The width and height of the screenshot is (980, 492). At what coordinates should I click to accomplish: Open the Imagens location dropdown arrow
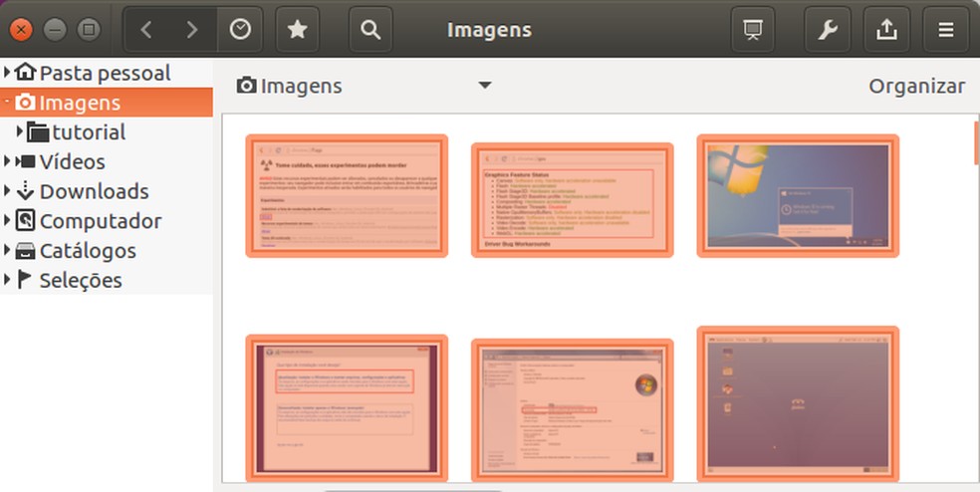[484, 86]
